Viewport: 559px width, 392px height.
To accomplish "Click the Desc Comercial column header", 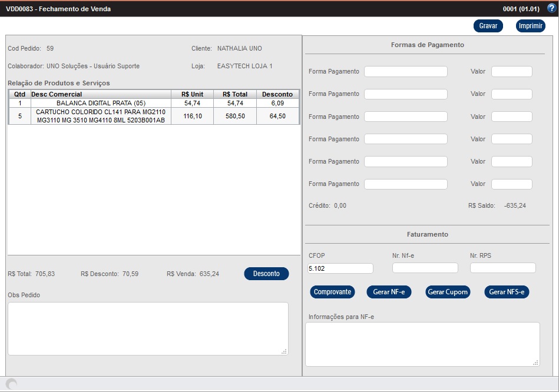I will (x=101, y=94).
